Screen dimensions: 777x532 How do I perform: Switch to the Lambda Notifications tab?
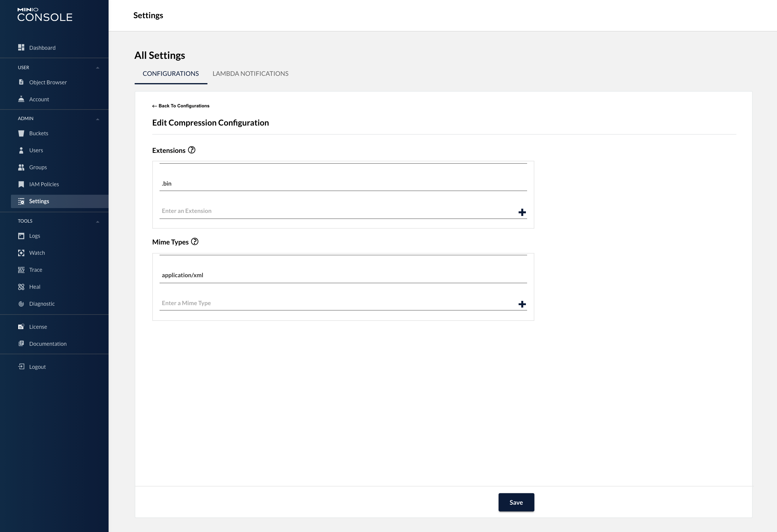click(x=250, y=74)
